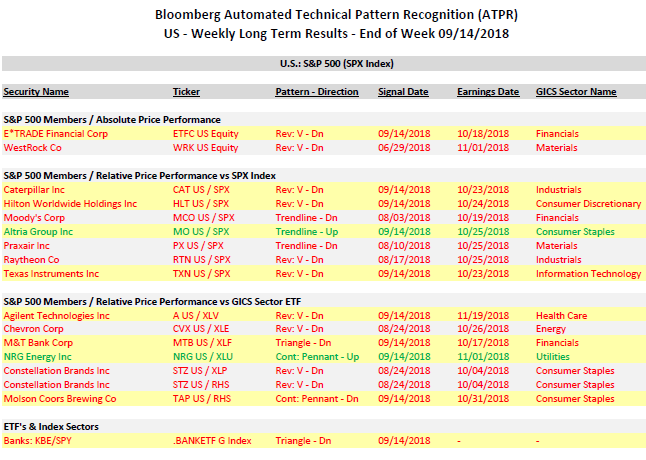Select the STZ US / XLP ticker
The height and width of the screenshot is (460, 646).
pyautogui.click(x=200, y=371)
